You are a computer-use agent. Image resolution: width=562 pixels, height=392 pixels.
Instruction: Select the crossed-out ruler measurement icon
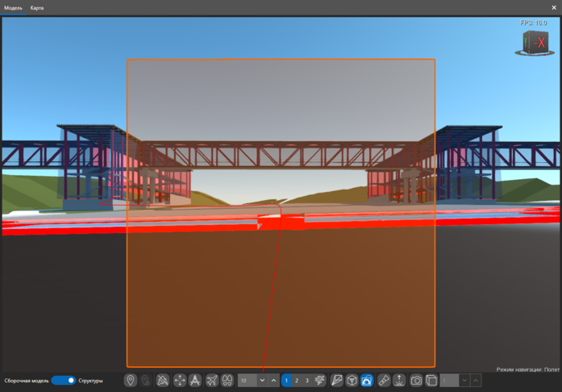coord(163,380)
